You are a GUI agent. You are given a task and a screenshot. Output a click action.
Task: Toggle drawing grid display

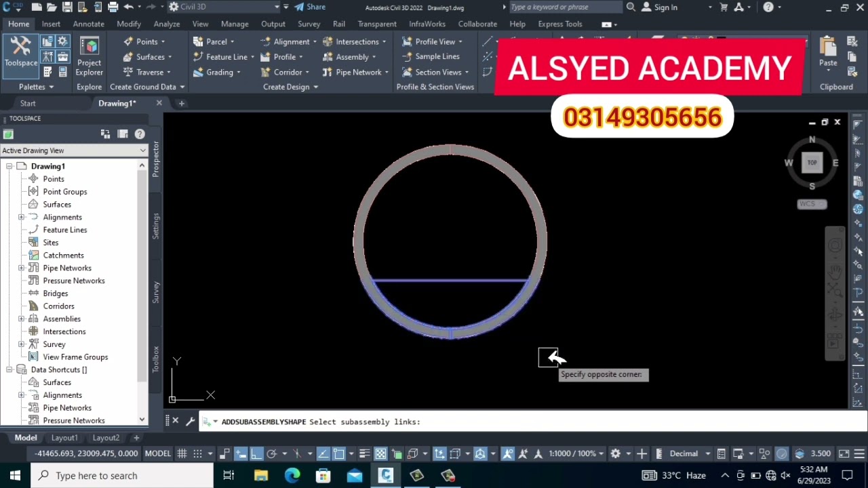click(182, 453)
